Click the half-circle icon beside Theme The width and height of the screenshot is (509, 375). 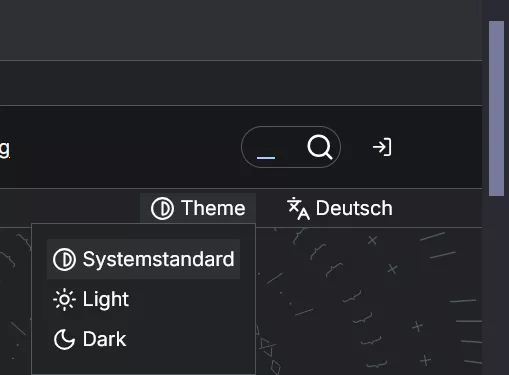click(x=162, y=209)
